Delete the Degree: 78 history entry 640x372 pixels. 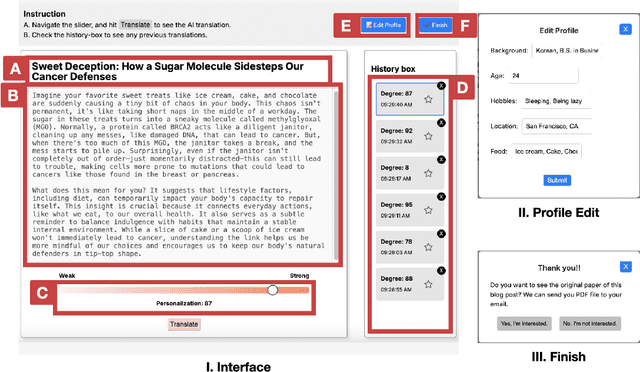coord(441,234)
